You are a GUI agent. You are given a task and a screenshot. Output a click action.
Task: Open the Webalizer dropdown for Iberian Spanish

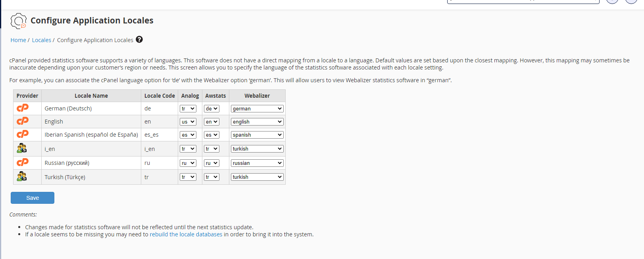[257, 135]
